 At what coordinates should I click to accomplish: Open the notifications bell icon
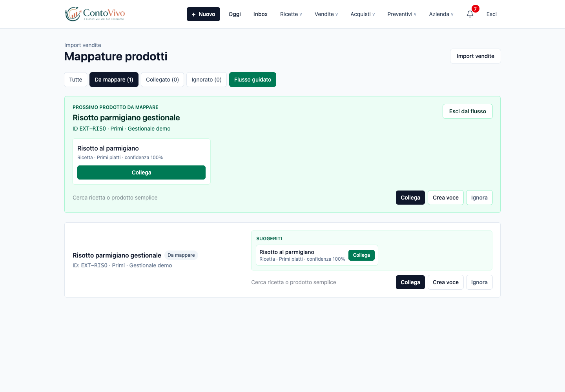pyautogui.click(x=470, y=14)
